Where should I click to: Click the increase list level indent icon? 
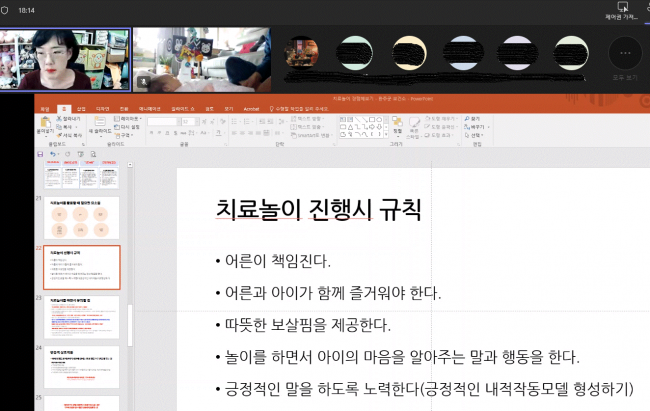point(270,122)
